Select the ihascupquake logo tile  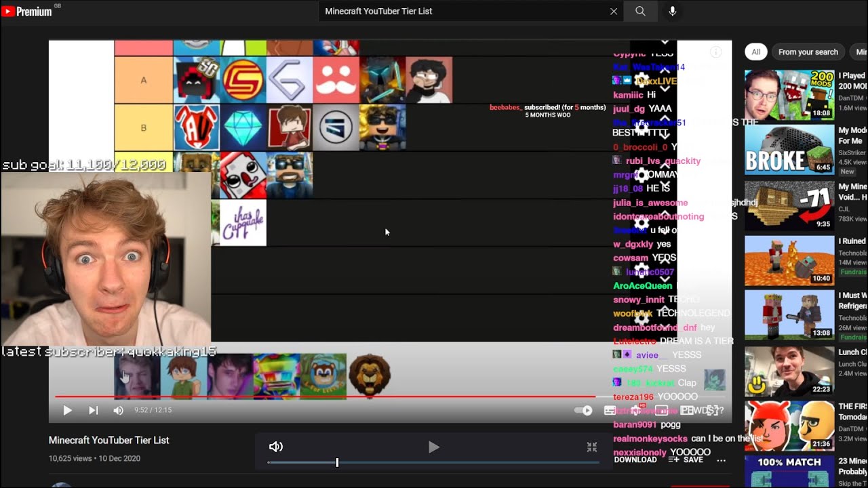[243, 222]
